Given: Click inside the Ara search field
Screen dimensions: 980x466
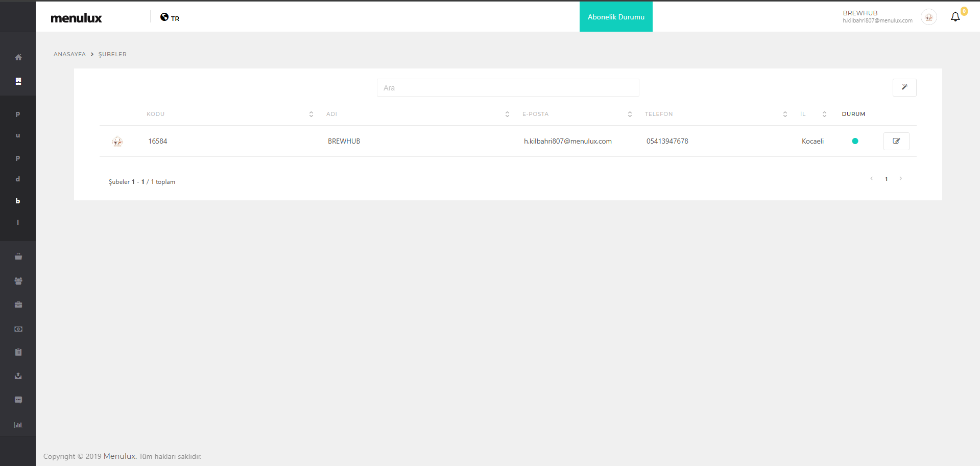Looking at the screenshot, I should click(508, 88).
